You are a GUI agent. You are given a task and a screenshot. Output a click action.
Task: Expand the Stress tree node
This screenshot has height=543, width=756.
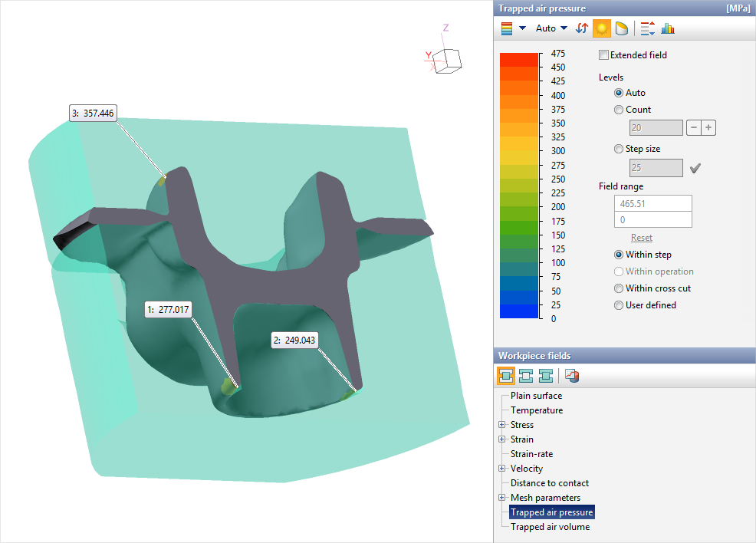pyautogui.click(x=502, y=425)
